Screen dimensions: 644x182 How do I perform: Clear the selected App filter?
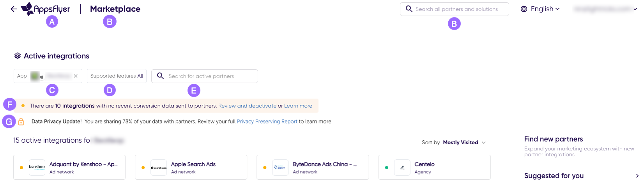[x=76, y=76]
